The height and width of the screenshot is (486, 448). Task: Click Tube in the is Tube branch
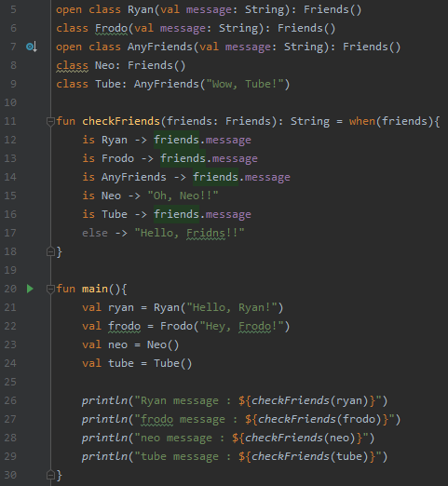[x=115, y=214]
